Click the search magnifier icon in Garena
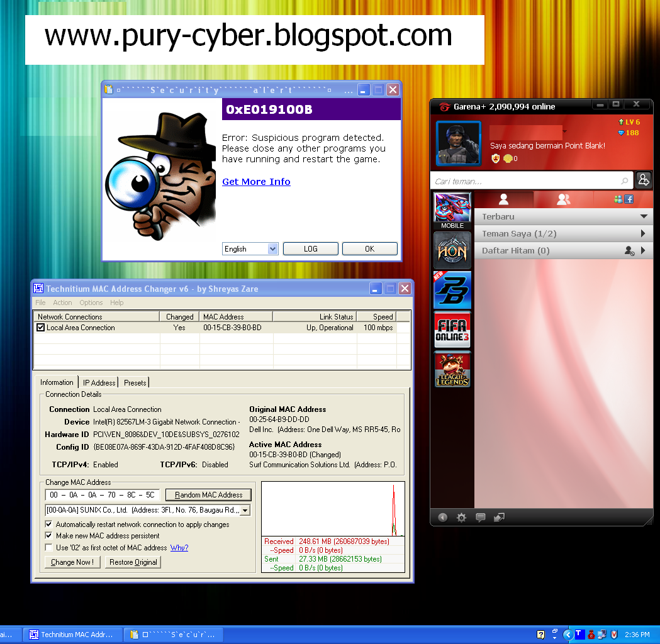Viewport: 660px width, 644px height. [625, 181]
